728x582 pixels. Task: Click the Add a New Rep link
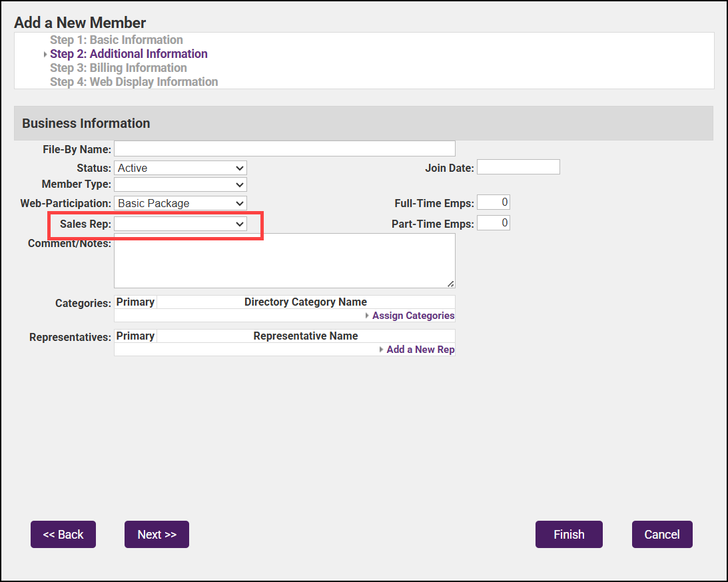(420, 350)
